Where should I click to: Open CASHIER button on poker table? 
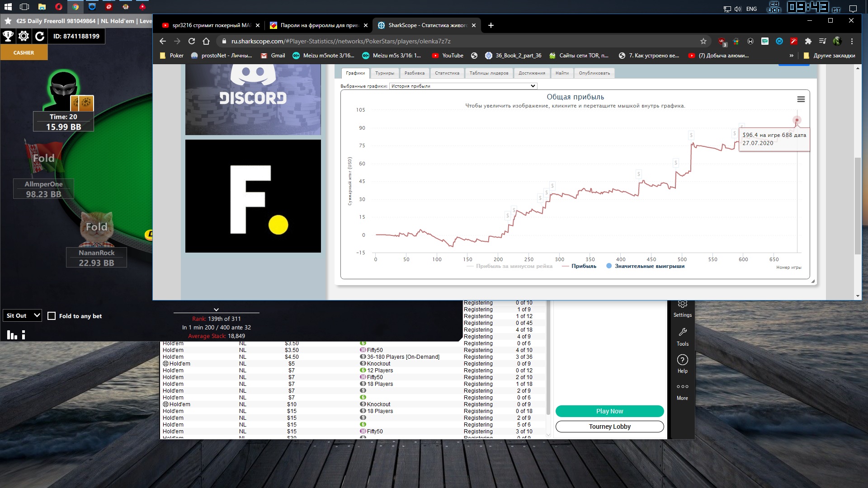pos(24,53)
